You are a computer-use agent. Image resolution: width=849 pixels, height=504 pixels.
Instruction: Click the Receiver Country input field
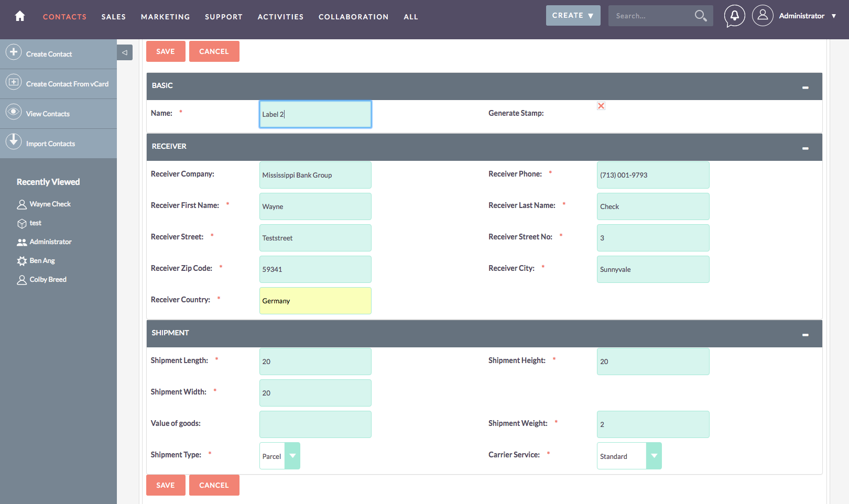(x=315, y=301)
